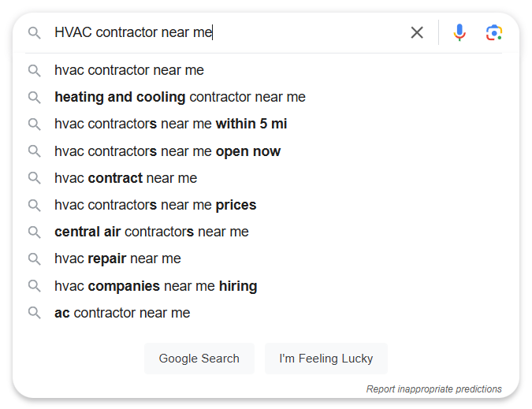Viewport: 532px width, 409px height.
Task: Choose 'hvac contractors near me within 5 mi'
Action: point(266,125)
